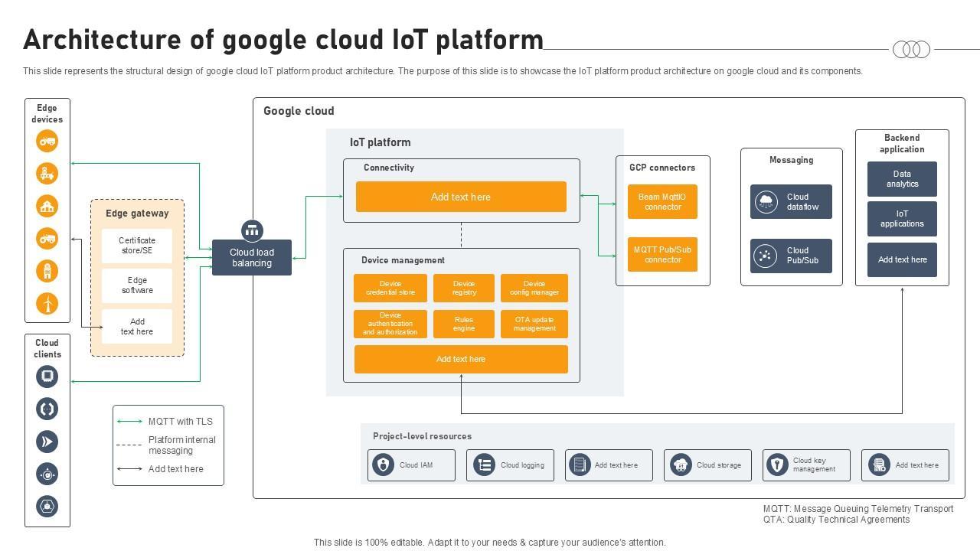The image size is (980, 551).
Task: Select the Cloud load balancing block
Action: (x=252, y=258)
